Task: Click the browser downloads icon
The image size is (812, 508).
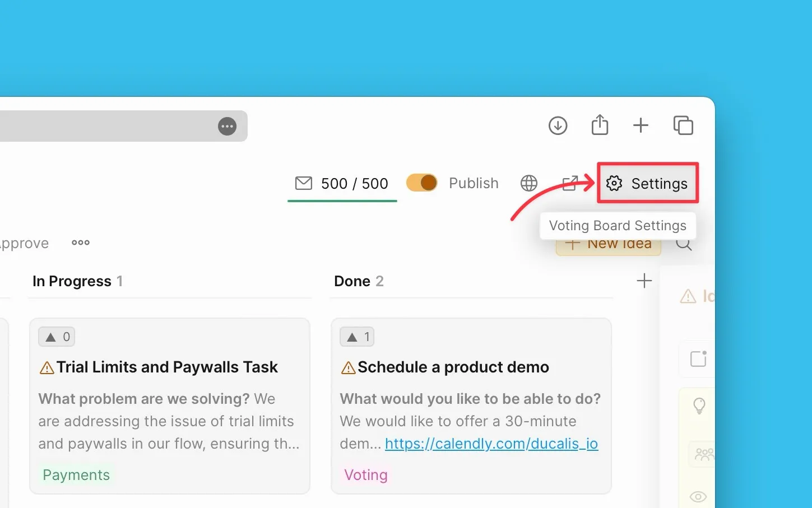Action: click(x=558, y=125)
